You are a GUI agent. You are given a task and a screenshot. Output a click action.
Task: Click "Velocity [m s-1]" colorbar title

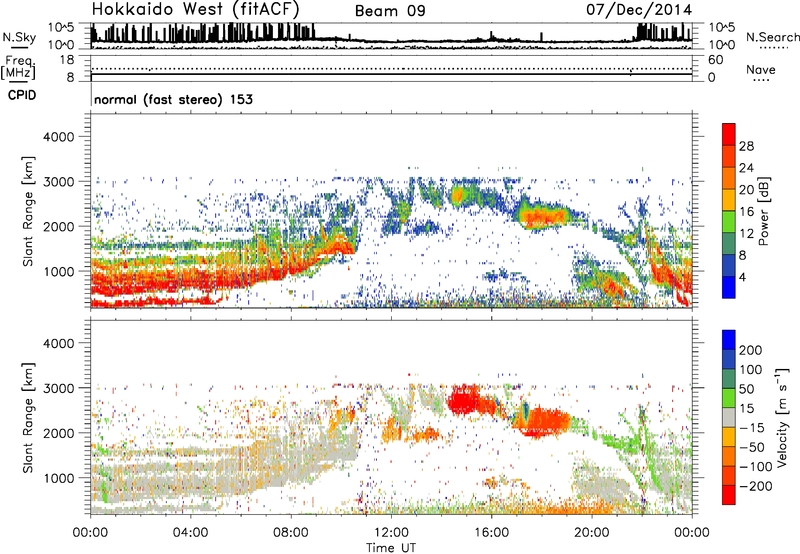pos(782,417)
